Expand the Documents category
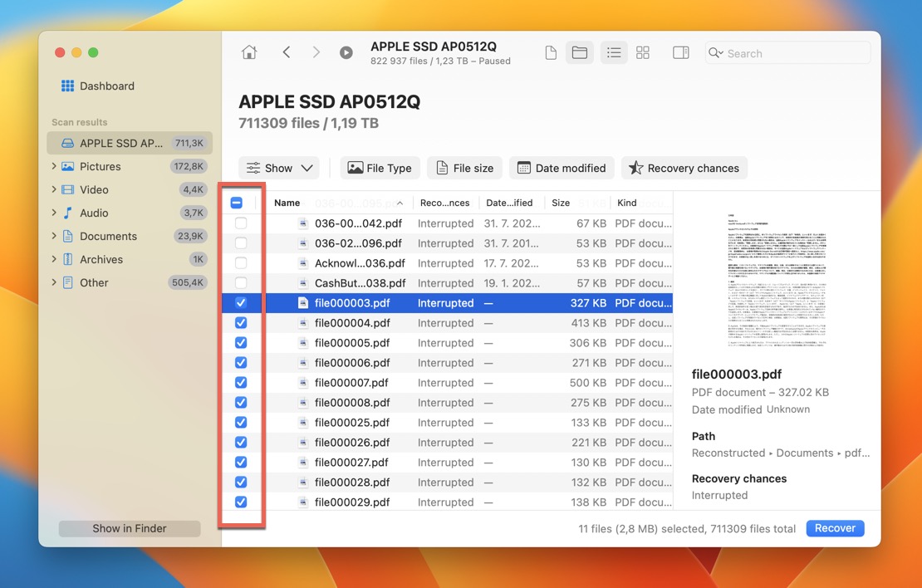Viewport: 922px width, 588px height. (x=54, y=236)
